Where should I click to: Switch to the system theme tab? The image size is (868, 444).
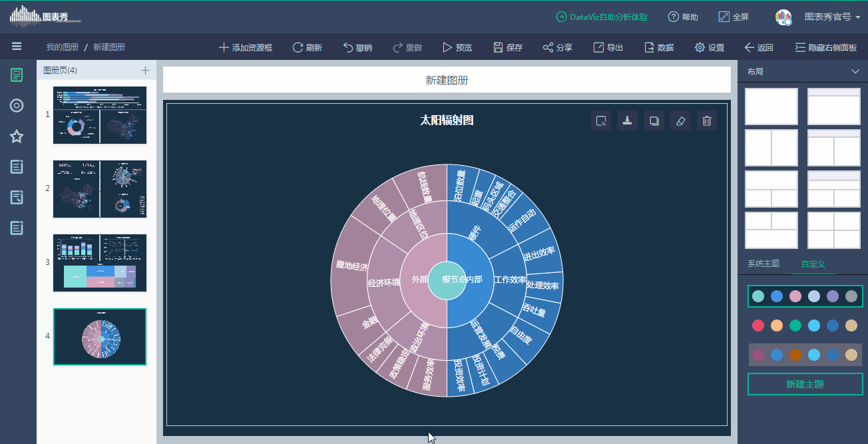click(x=763, y=264)
